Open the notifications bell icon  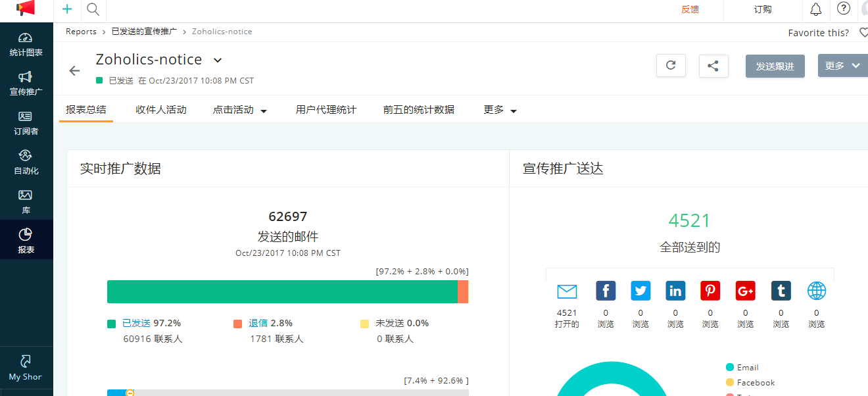815,9
